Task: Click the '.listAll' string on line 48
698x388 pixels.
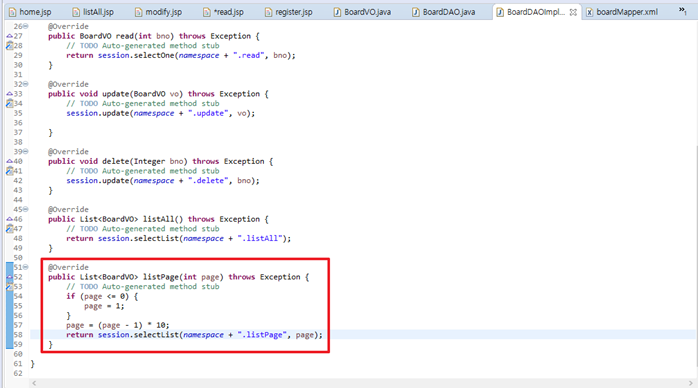Action: [260, 239]
